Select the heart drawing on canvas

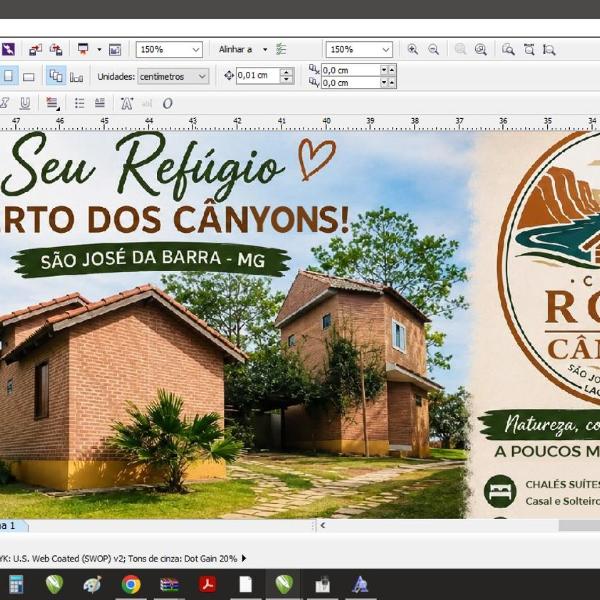(316, 159)
